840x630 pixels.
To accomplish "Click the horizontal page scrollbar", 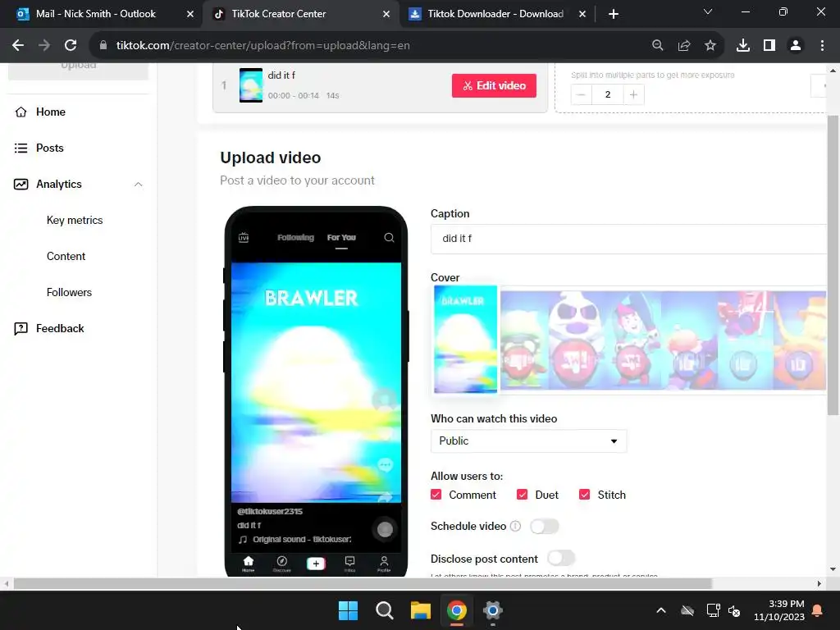I will pyautogui.click(x=363, y=583).
